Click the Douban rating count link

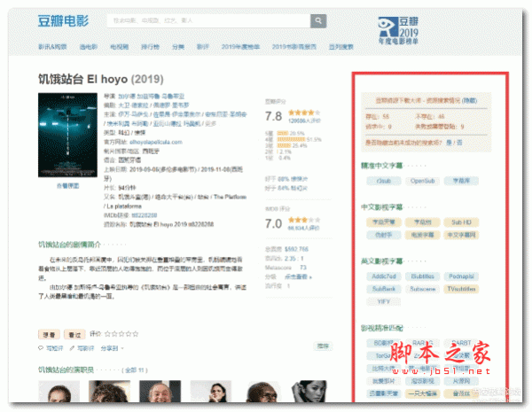point(304,120)
